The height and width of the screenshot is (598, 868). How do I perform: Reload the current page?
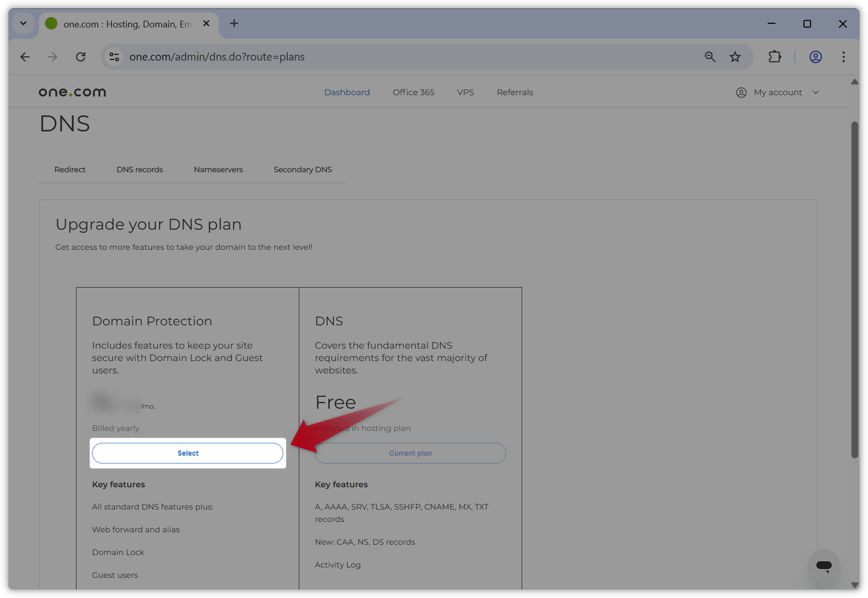click(x=81, y=57)
